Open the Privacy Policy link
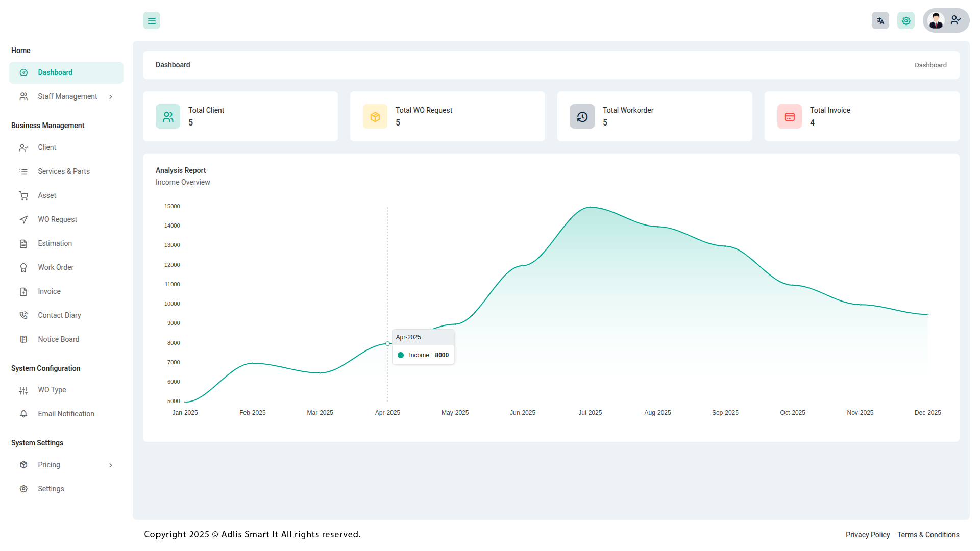 pos(867,535)
